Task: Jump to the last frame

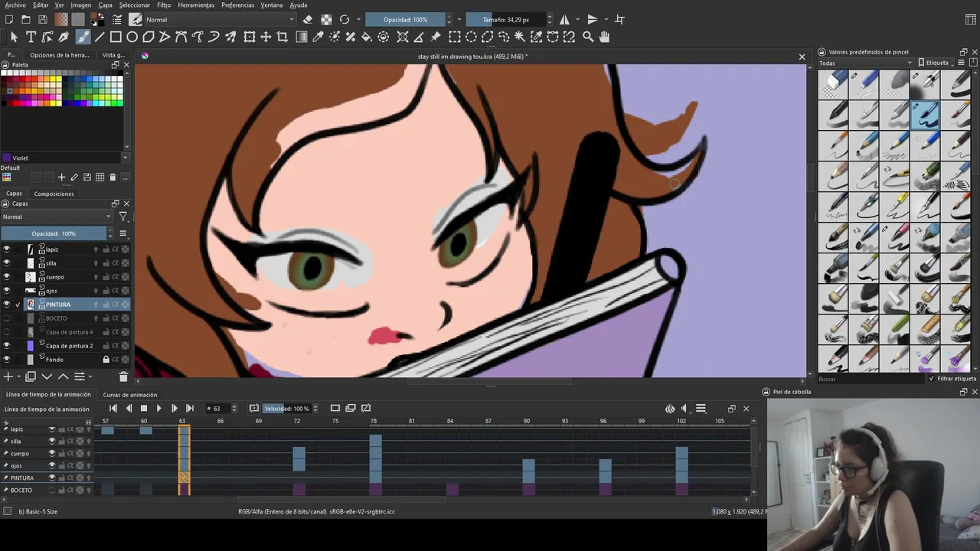Action: point(189,409)
